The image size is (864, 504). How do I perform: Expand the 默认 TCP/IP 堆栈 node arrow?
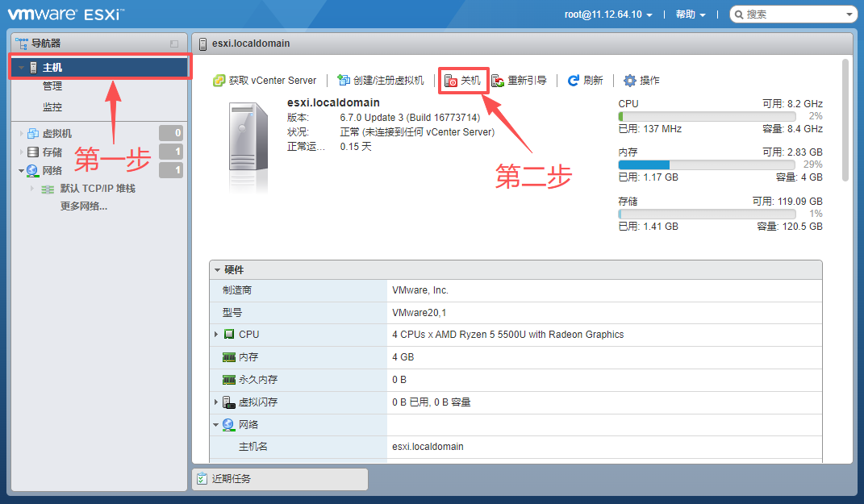32,189
